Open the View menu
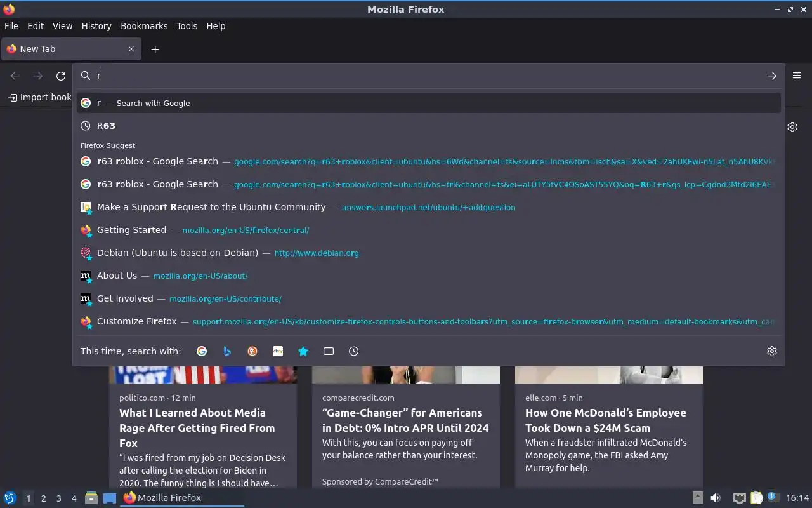The width and height of the screenshot is (812, 508). click(x=62, y=26)
